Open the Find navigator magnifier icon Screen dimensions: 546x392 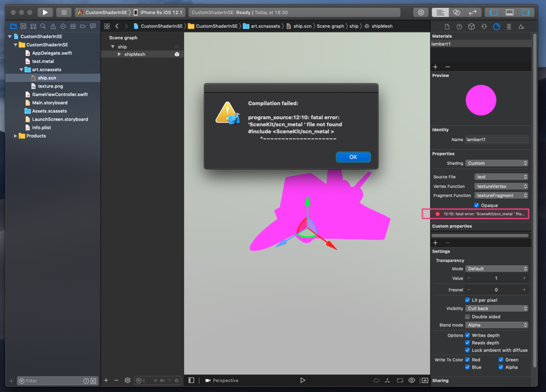click(x=43, y=26)
